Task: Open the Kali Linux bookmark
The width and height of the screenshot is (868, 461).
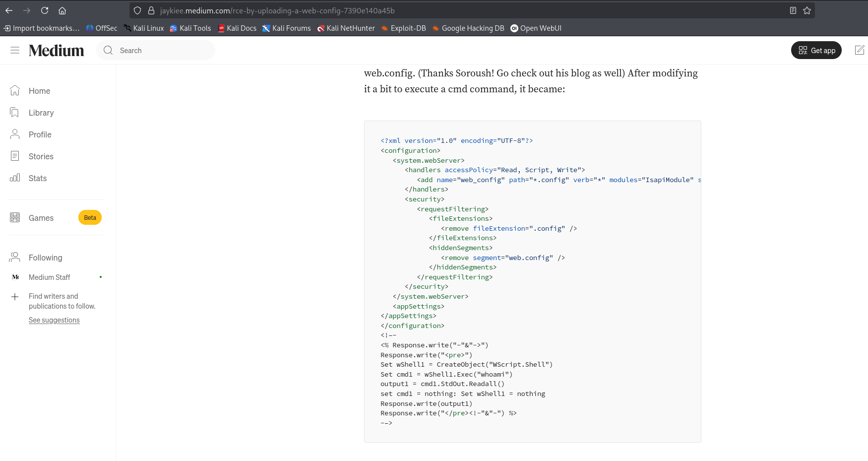Action: tap(144, 28)
